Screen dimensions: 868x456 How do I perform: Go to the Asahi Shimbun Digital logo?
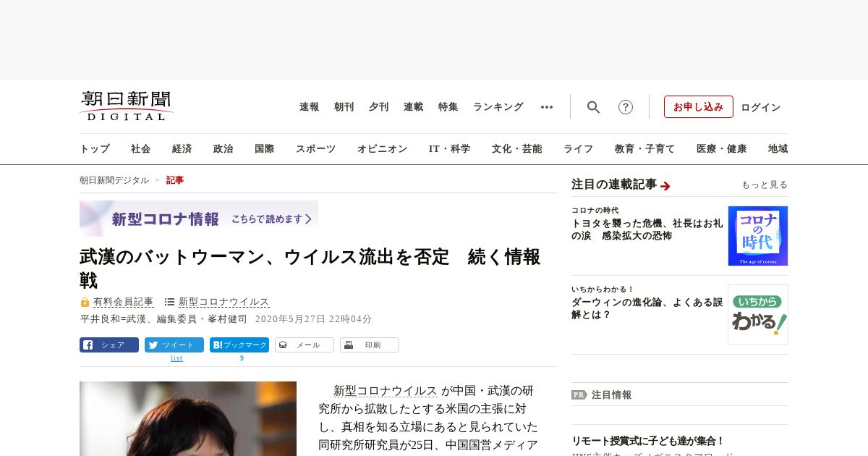[126, 106]
